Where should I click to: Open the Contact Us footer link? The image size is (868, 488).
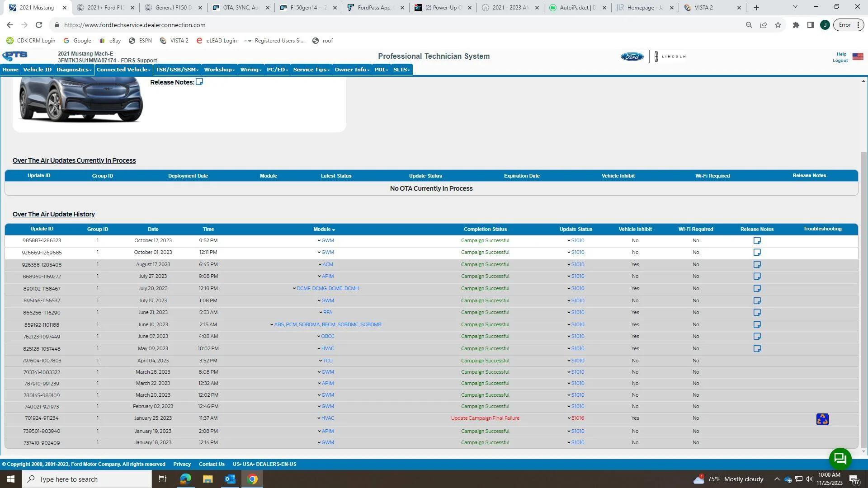tap(212, 464)
